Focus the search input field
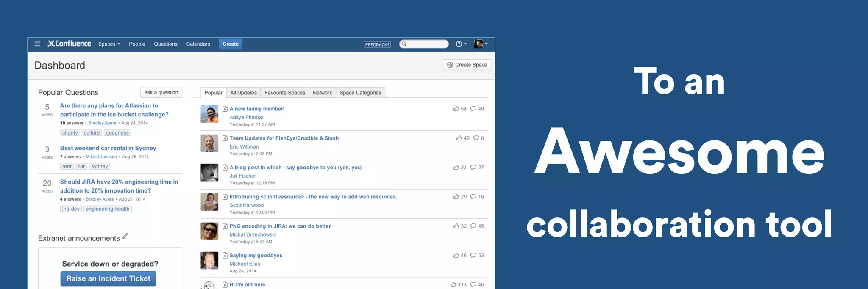 pos(424,44)
